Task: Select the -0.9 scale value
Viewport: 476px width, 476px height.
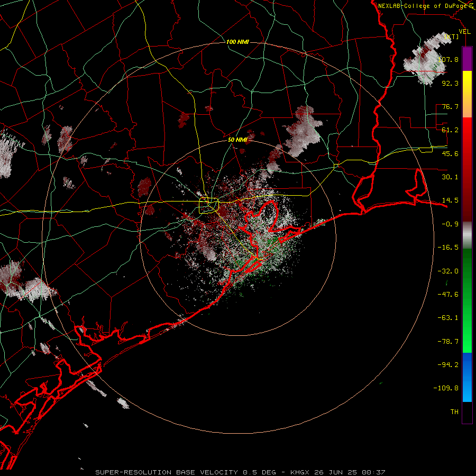Action: [x=450, y=224]
